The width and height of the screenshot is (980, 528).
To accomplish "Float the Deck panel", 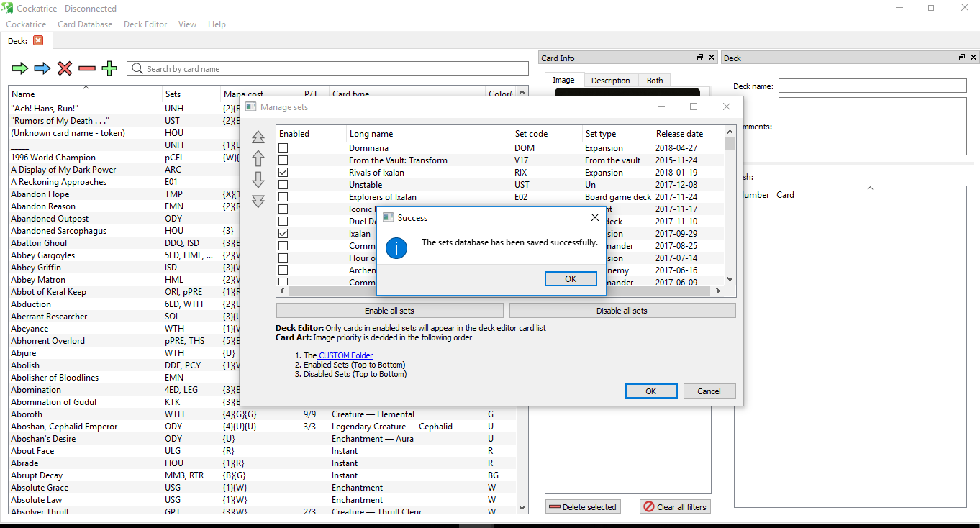I will coord(962,58).
